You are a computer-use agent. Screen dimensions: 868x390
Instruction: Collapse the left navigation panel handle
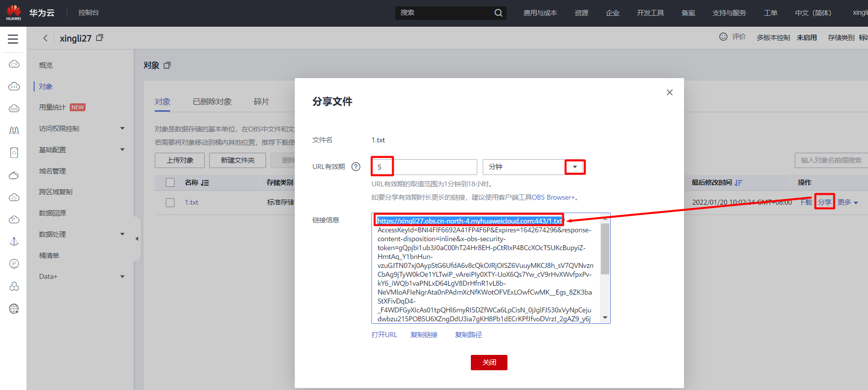point(137,239)
